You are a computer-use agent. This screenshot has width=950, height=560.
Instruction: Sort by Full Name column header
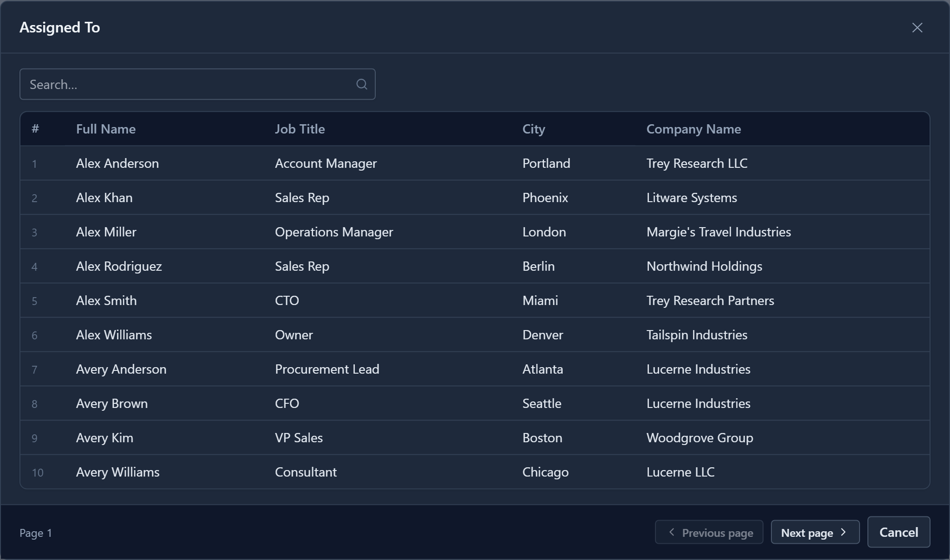[x=106, y=129]
